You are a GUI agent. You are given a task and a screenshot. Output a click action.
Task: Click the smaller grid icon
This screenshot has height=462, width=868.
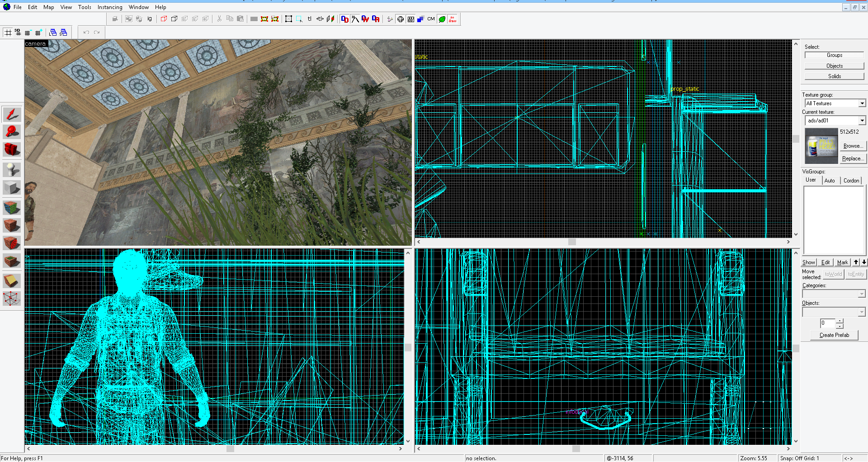[x=28, y=33]
